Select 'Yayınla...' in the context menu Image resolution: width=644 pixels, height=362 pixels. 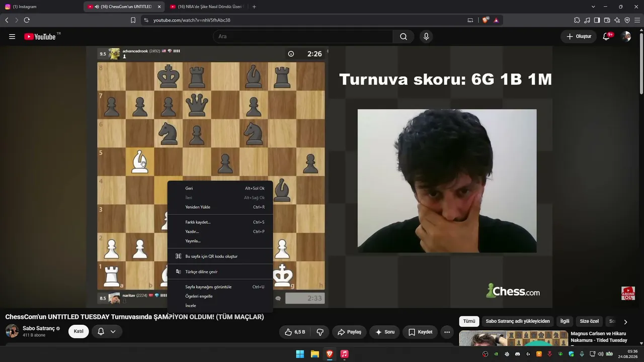pos(220,241)
